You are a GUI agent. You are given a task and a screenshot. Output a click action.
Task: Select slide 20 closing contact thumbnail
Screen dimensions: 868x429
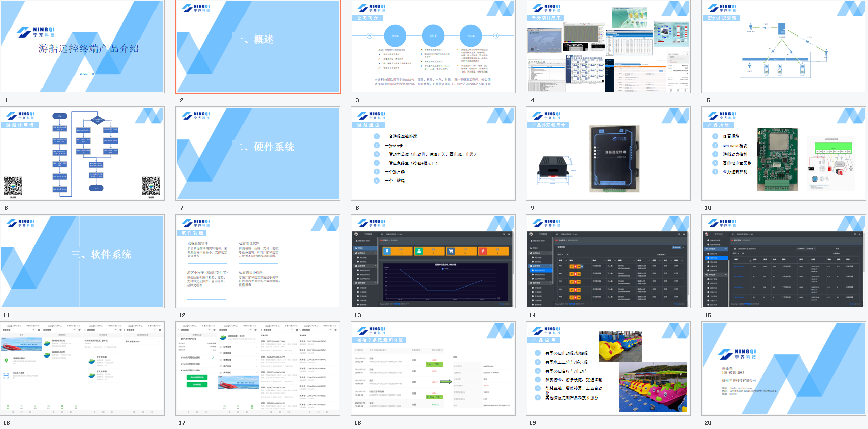pyautogui.click(x=784, y=369)
